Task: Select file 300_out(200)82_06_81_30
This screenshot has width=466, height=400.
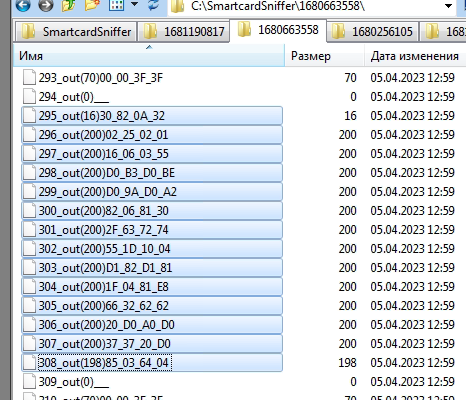Action: coord(152,211)
